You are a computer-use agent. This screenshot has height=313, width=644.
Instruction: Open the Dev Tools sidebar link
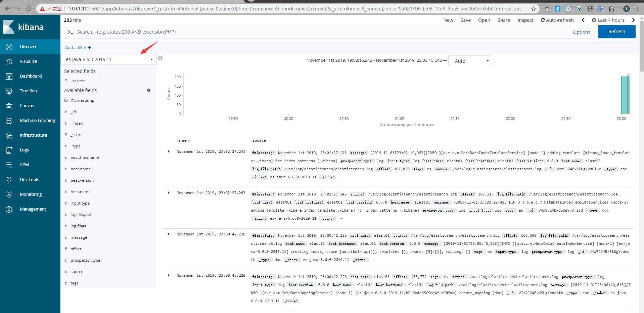coord(30,180)
